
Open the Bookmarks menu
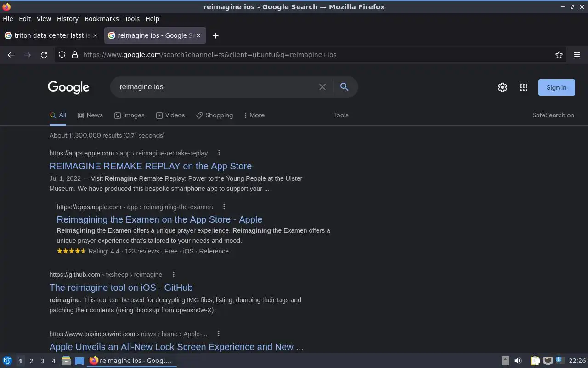tap(102, 19)
